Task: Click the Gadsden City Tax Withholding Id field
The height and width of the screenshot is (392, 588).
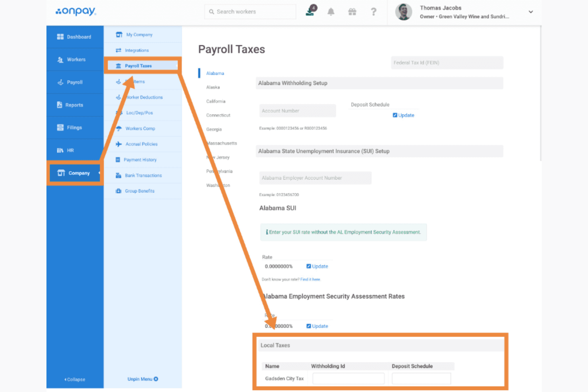Action: [x=348, y=378]
